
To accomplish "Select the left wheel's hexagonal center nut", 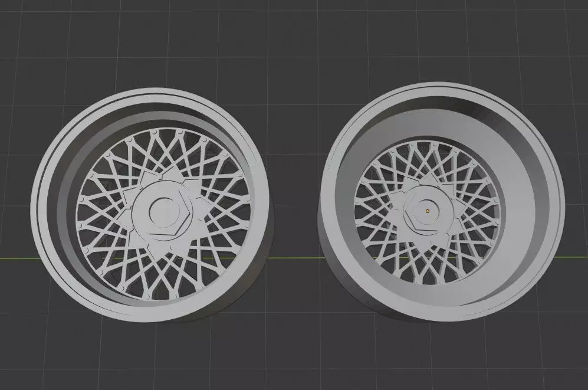I will tap(164, 212).
